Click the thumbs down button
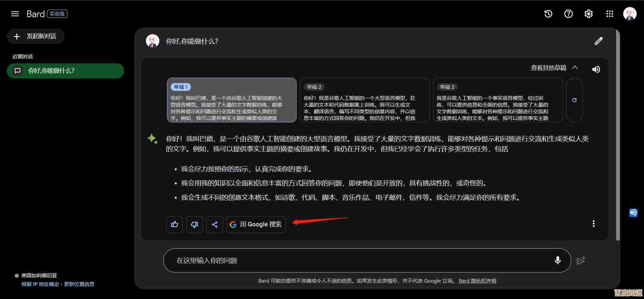Image resolution: width=644 pixels, height=299 pixels. click(195, 224)
